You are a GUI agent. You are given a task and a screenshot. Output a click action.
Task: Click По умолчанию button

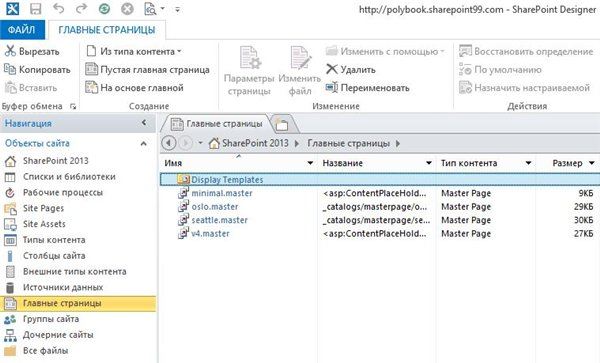(501, 70)
